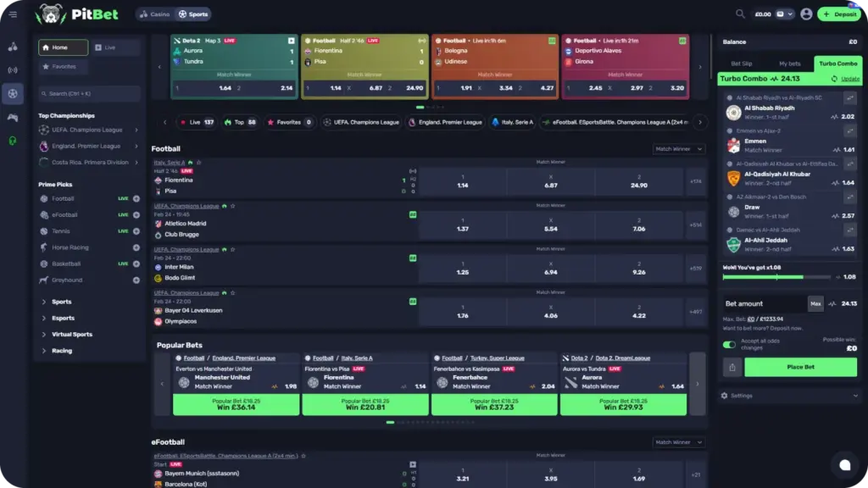Swap the AZ Alkmaar-2 Draw selection

(x=849, y=197)
